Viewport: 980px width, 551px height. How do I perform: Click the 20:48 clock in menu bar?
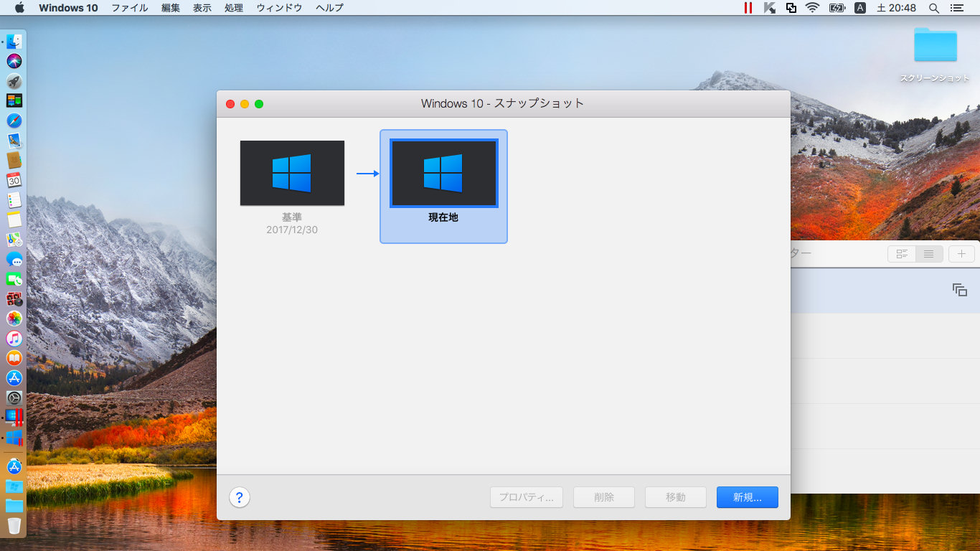897,8
